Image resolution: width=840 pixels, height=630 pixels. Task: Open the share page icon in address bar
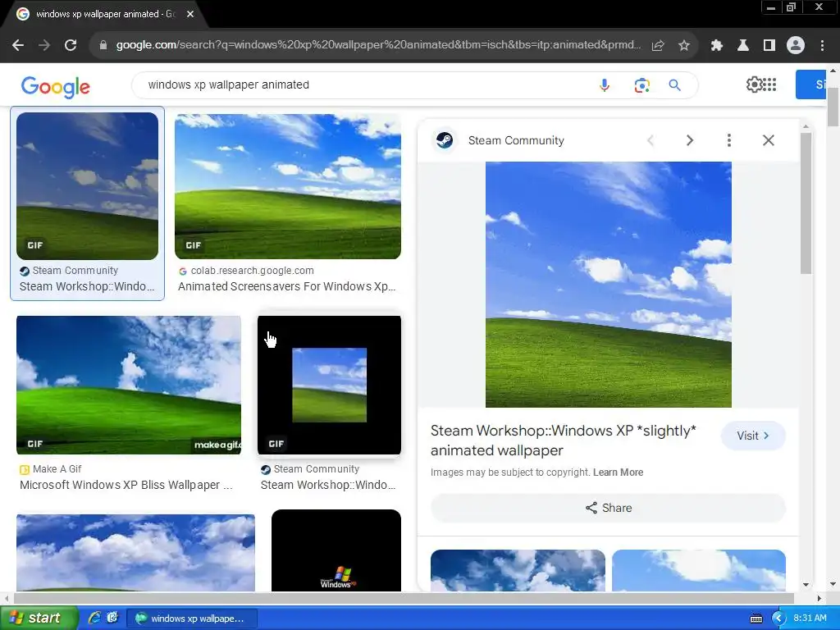[658, 45]
